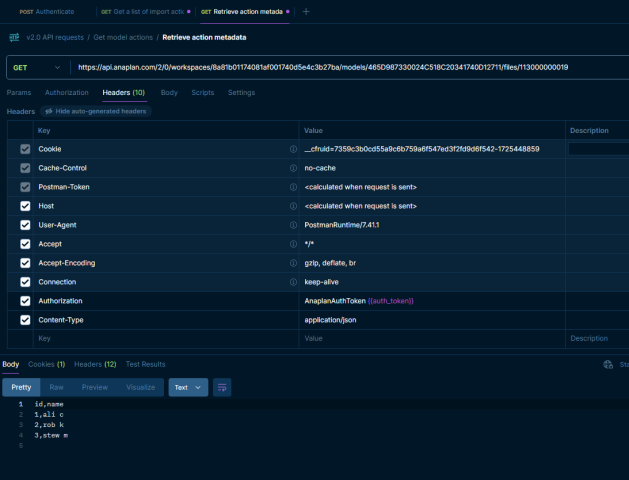Select the Raw response view

coord(57,387)
